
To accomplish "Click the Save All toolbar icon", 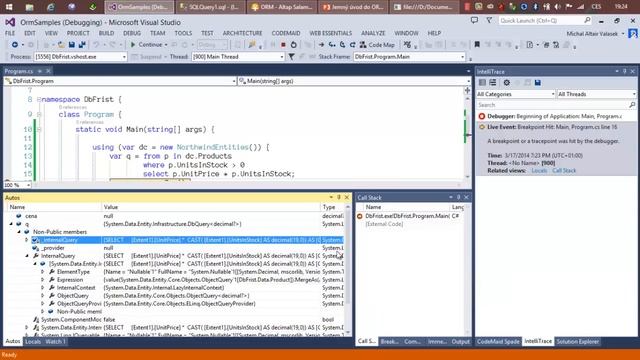I will 82,45.
